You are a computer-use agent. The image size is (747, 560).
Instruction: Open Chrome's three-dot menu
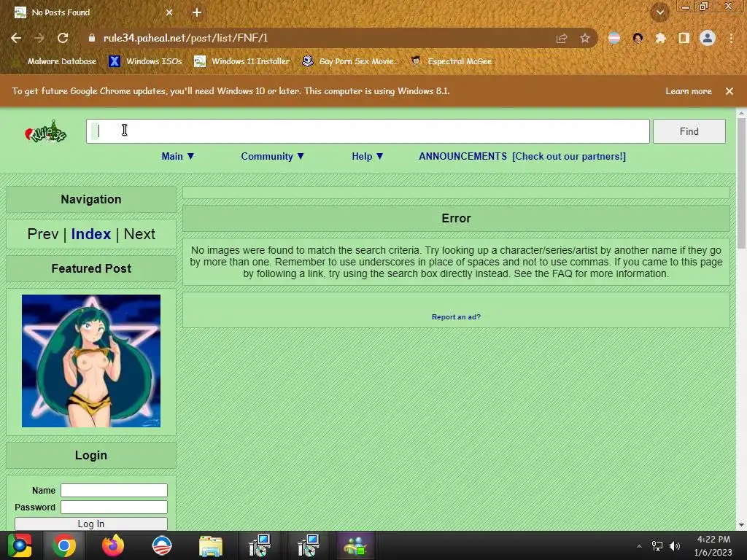(x=731, y=38)
